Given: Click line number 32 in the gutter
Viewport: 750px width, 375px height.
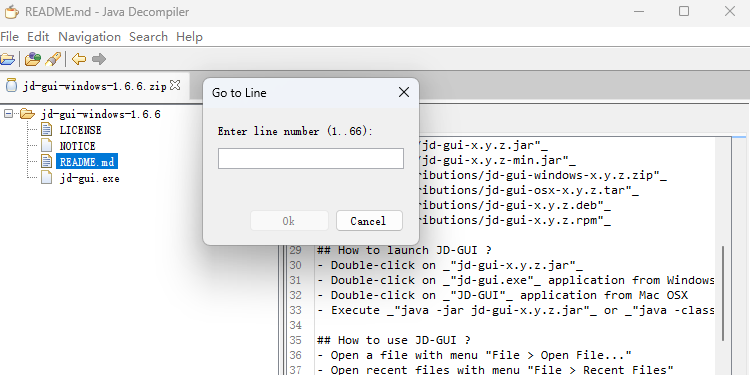Looking at the screenshot, I should coord(296,295).
